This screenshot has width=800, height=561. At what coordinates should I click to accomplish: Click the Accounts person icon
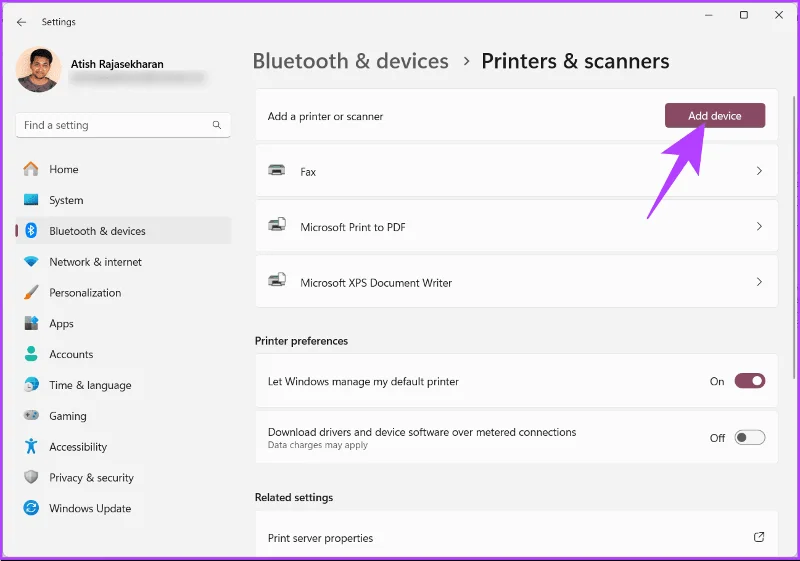point(31,354)
